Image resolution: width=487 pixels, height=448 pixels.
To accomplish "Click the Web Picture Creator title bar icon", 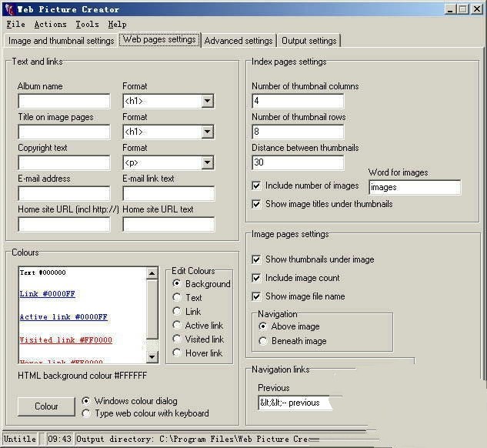I will tap(10, 9).
